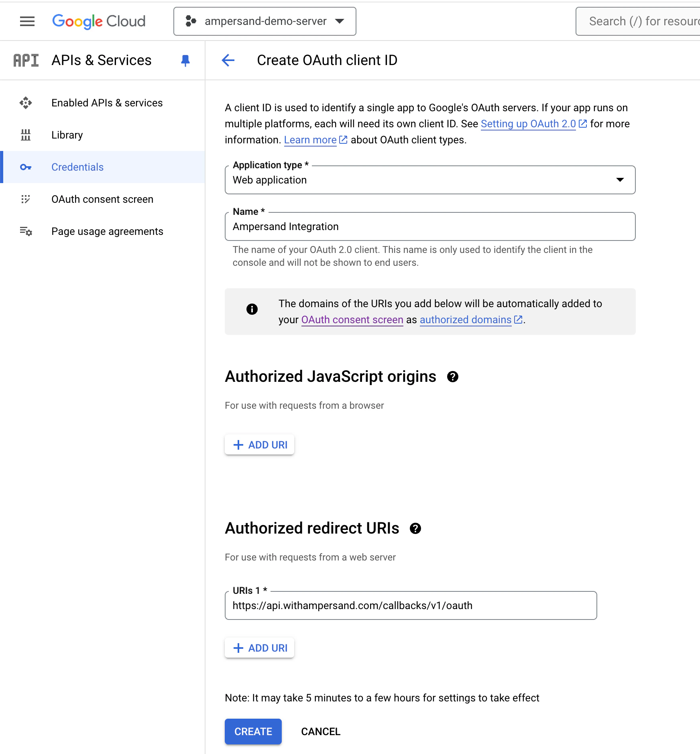
Task: Click the back arrow on Create OAuth client ID
Action: [x=228, y=60]
